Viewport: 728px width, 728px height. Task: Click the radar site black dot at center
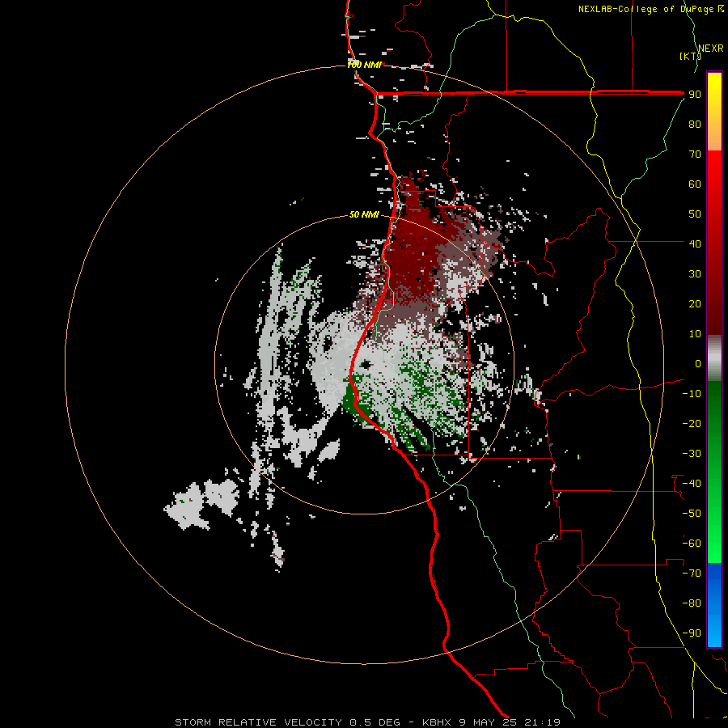pos(366,365)
